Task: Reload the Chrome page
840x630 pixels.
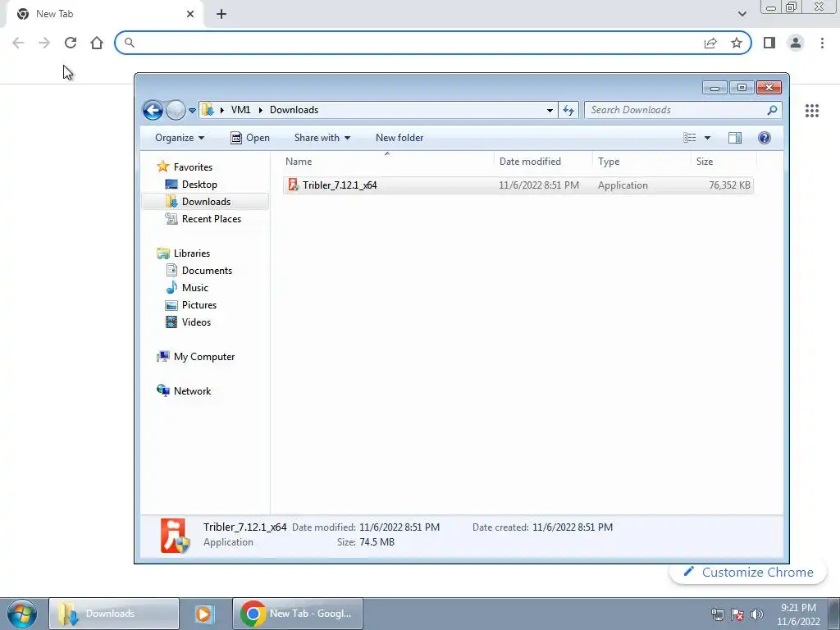Action: tap(71, 43)
